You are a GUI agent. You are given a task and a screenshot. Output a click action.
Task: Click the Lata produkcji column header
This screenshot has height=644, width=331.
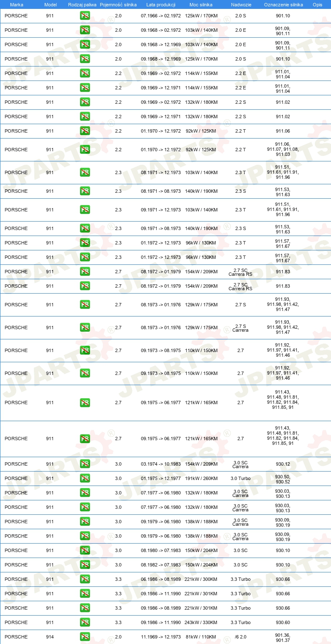[161, 5]
